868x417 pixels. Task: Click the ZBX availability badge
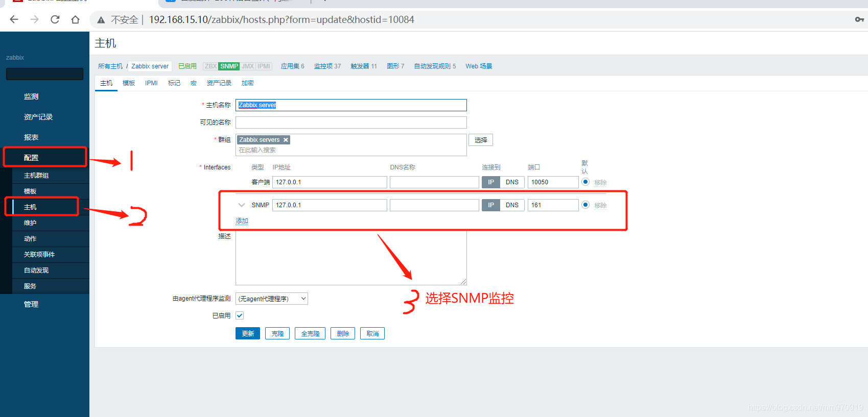210,66
